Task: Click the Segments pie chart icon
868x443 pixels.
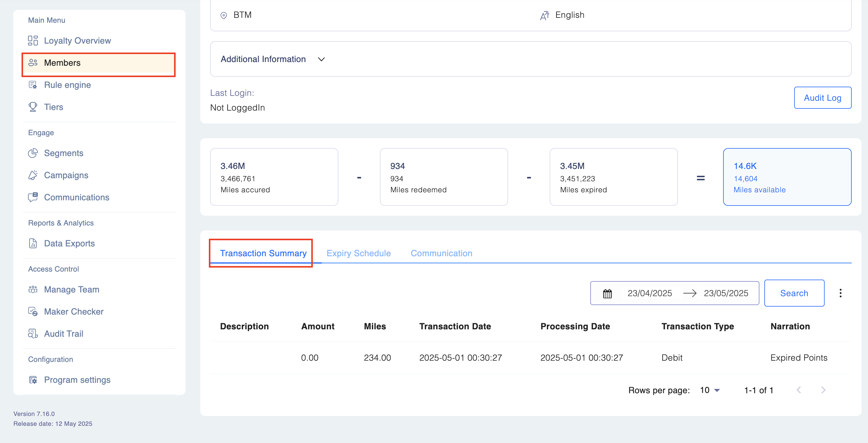Action: point(33,153)
